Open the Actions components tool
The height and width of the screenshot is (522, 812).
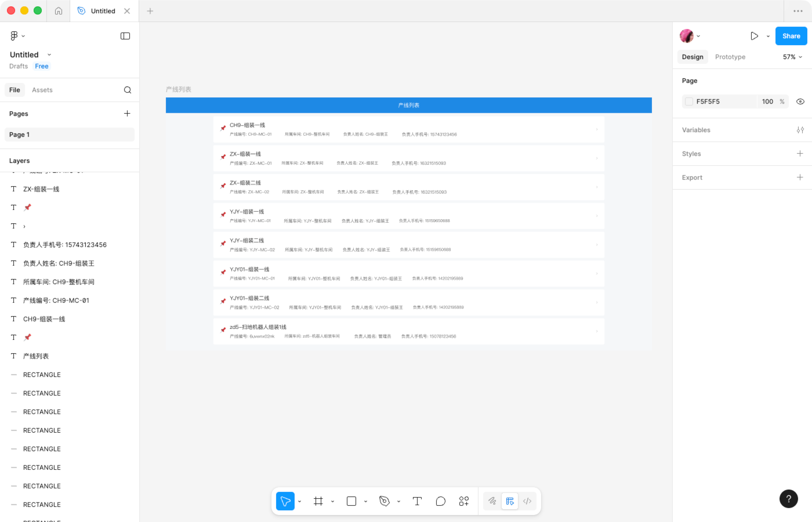(x=464, y=501)
